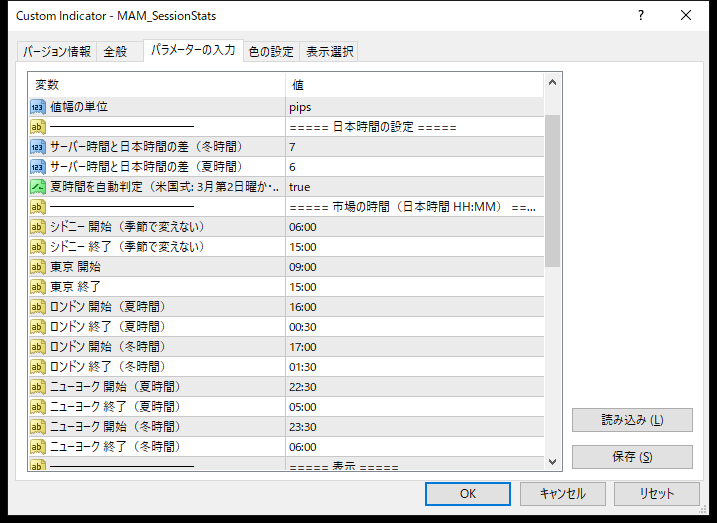Click the 値 column header

415,85
